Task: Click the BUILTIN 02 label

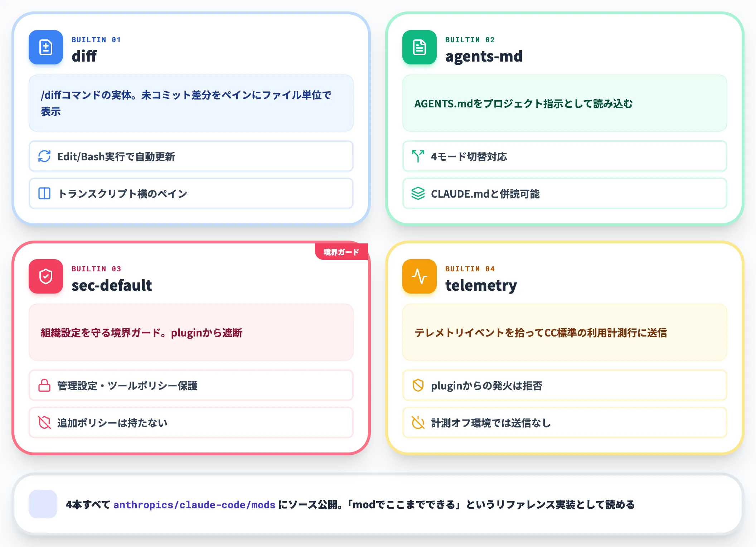Action: coord(470,40)
